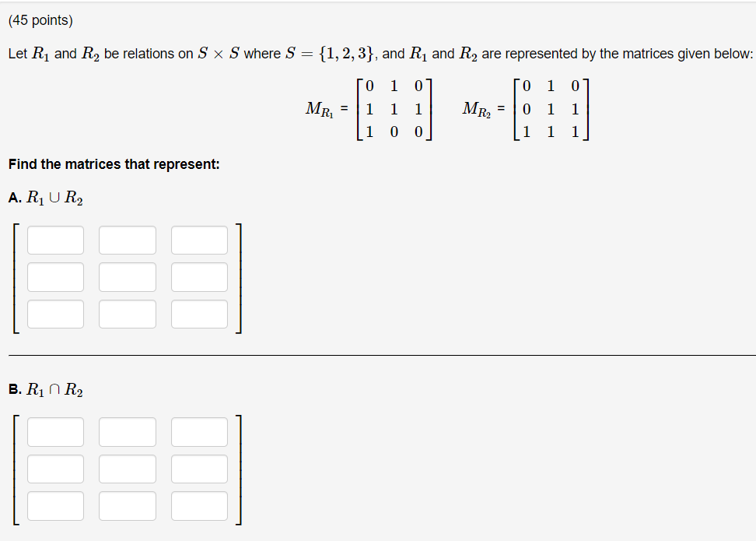This screenshot has height=541, width=756.
Task: Click the bottom-left input box of the intersection matrix
Action: pyautogui.click(x=55, y=505)
